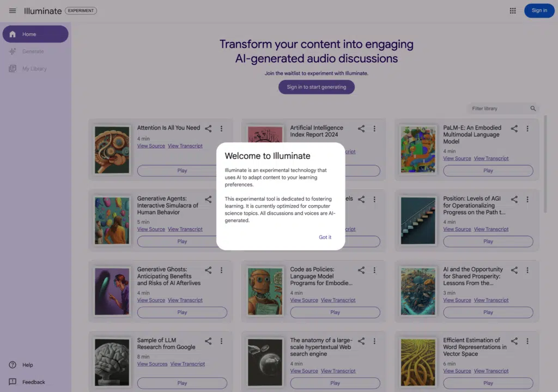558x392 pixels.
Task: Share the anatomy of a large-scale card
Action: 361,341
